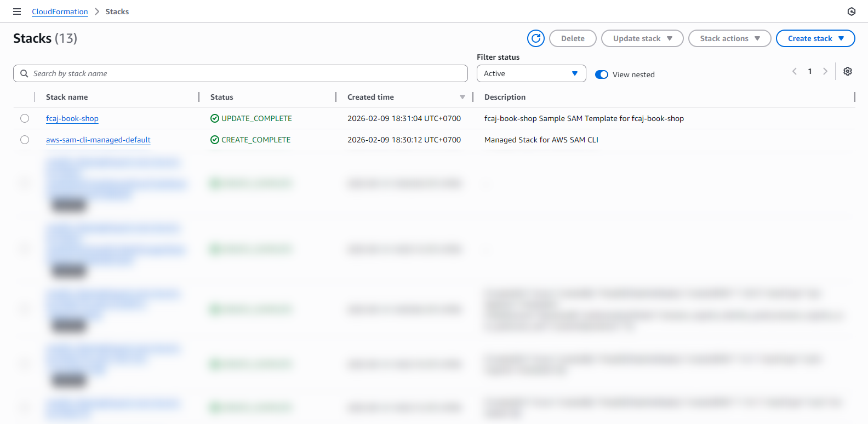Go to CloudFormation breadcrumb link
Image resolution: width=868 pixels, height=424 pixels.
pyautogui.click(x=60, y=12)
